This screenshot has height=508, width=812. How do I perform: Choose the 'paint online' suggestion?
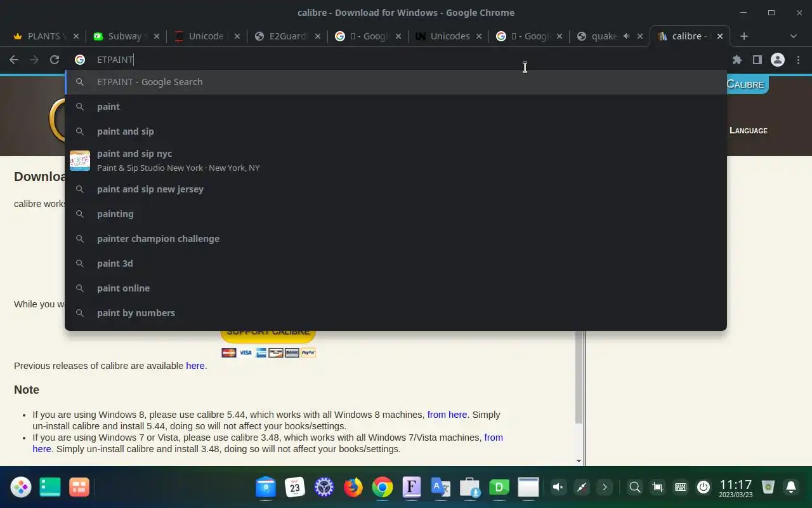point(396,288)
